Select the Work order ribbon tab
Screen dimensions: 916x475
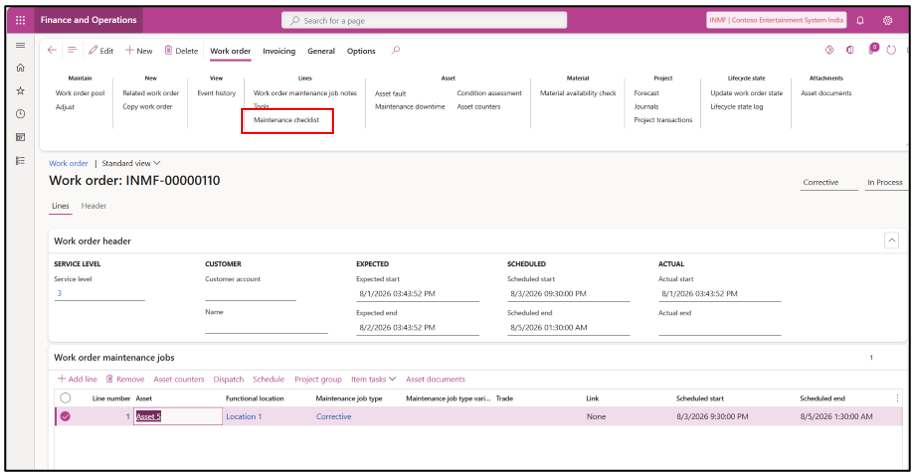[x=230, y=51]
